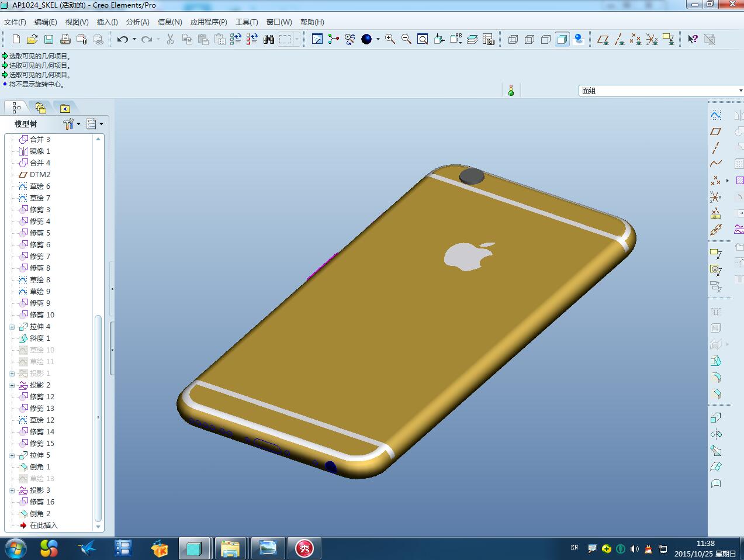Screen dimensions: 744x560
Task: Expand the 投影 3 tree node
Action: tap(12, 490)
